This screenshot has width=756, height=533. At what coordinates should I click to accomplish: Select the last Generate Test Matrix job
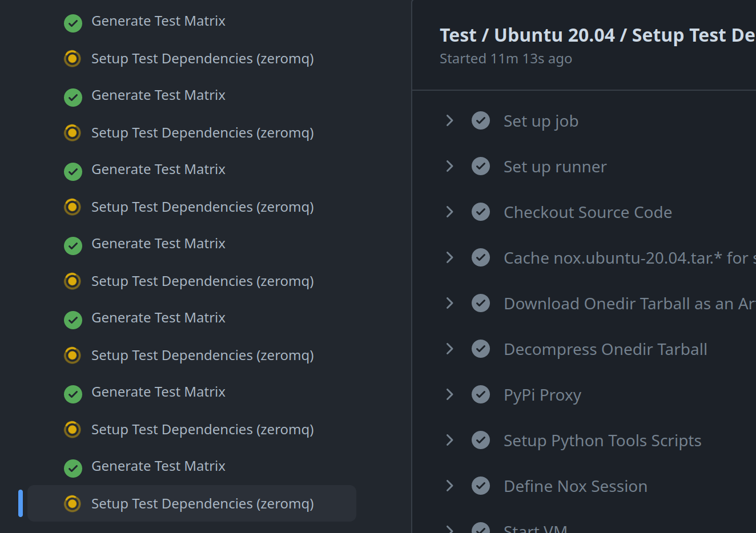click(158, 466)
